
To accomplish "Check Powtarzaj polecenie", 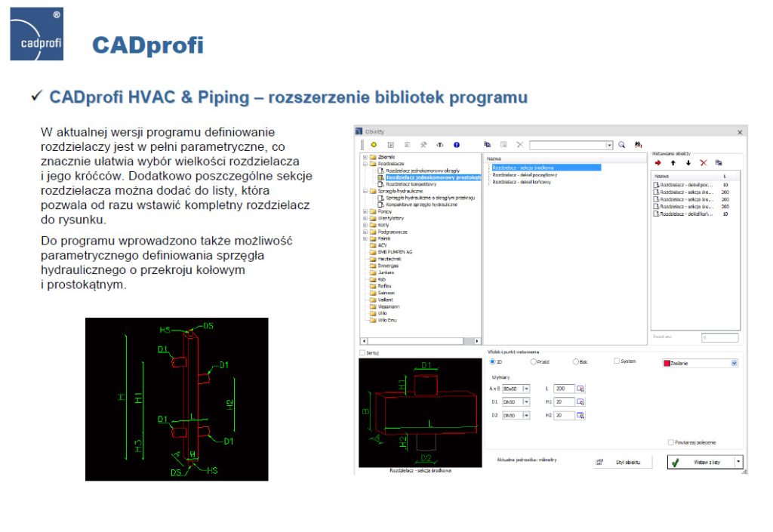I will click(x=671, y=442).
